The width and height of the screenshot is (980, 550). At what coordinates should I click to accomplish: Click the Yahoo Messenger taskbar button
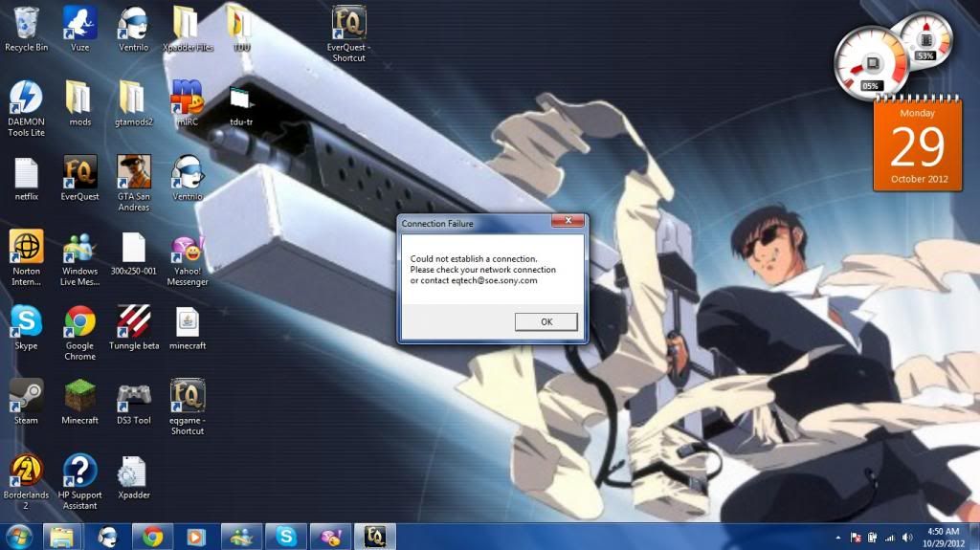(x=330, y=537)
